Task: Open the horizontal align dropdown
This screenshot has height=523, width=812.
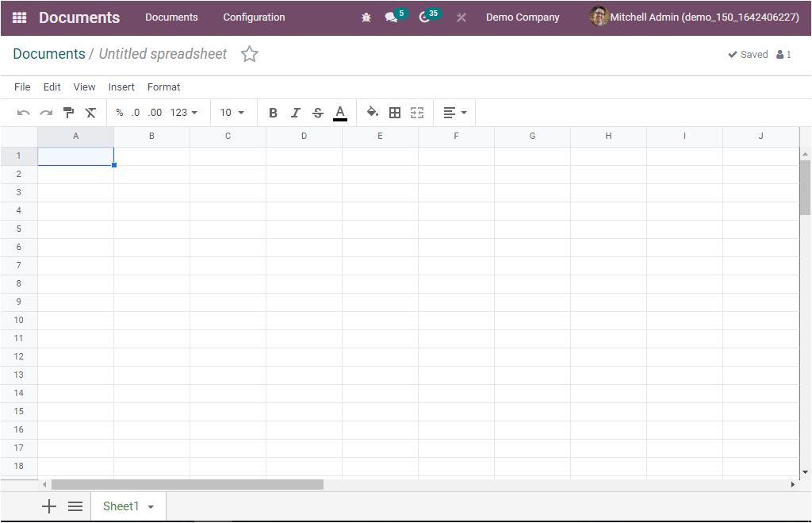Action: point(455,113)
